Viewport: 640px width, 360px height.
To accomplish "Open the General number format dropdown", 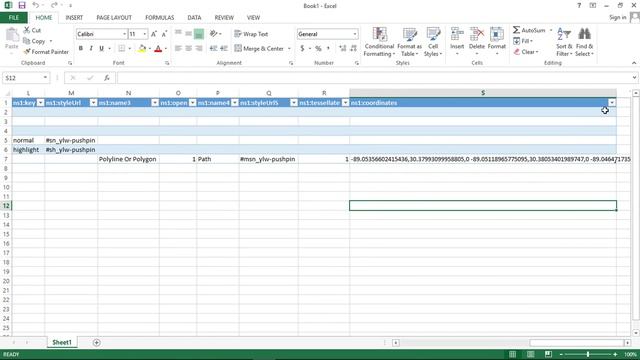I will [x=354, y=34].
